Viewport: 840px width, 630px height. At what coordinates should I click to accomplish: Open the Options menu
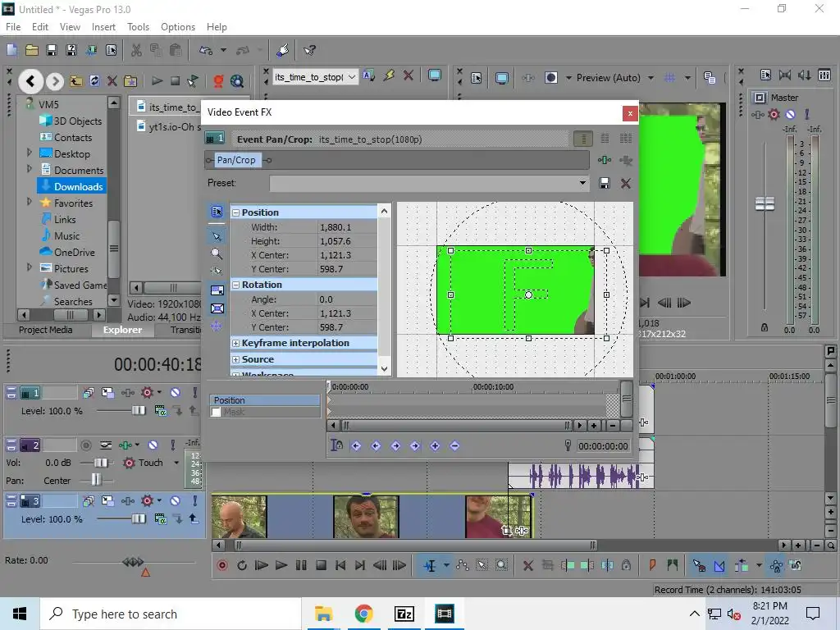(x=178, y=27)
